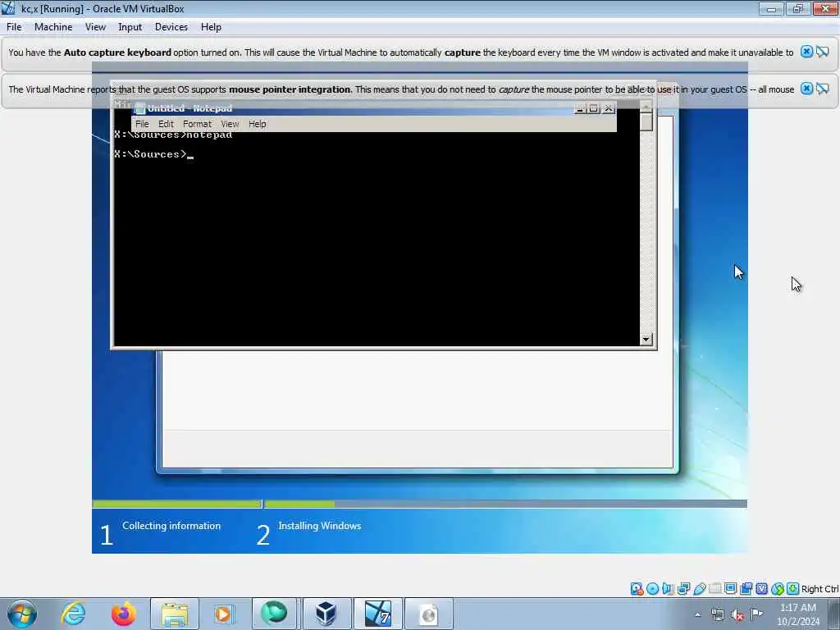
Task: Open Notepad's Format menu
Action: click(197, 124)
